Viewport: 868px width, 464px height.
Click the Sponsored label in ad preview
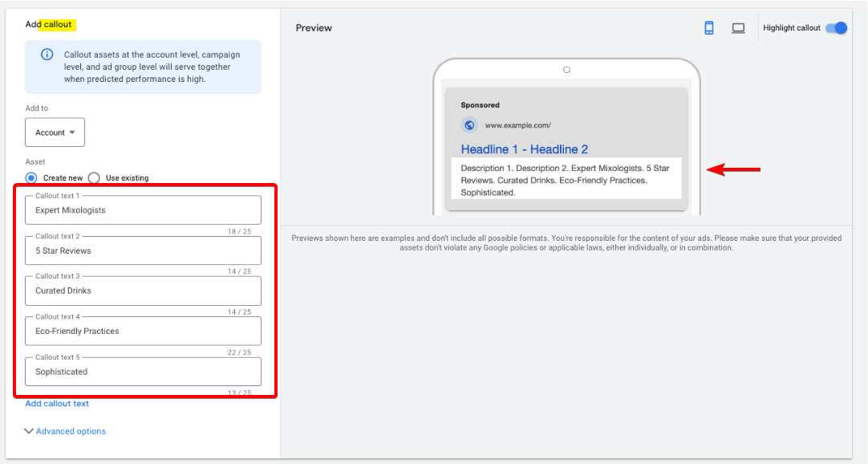click(x=480, y=105)
